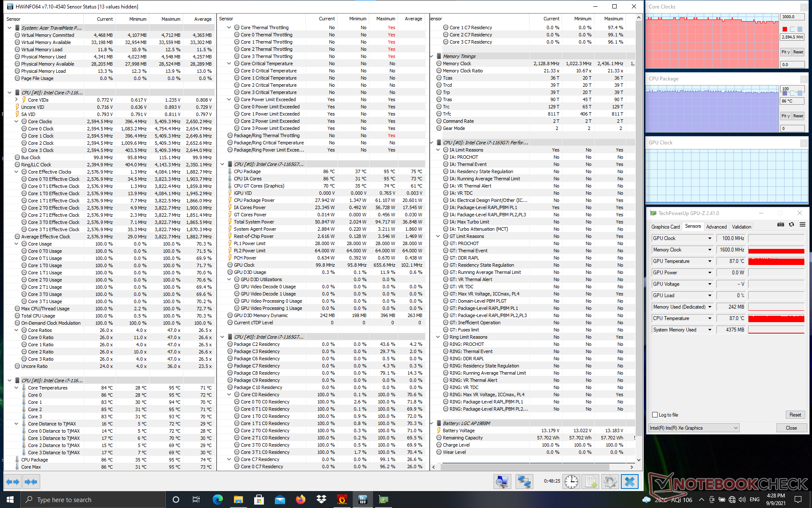
Task: Open the GPU Temperature sensor dropdown
Action: [710, 261]
